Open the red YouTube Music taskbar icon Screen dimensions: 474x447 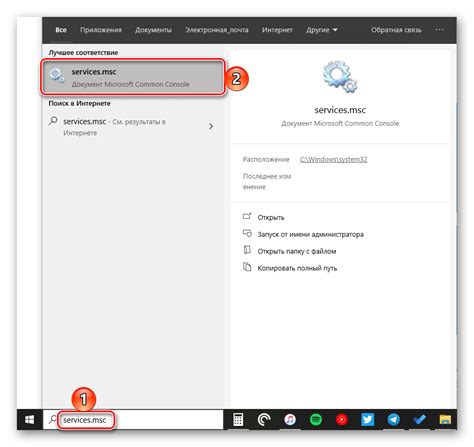342,419
